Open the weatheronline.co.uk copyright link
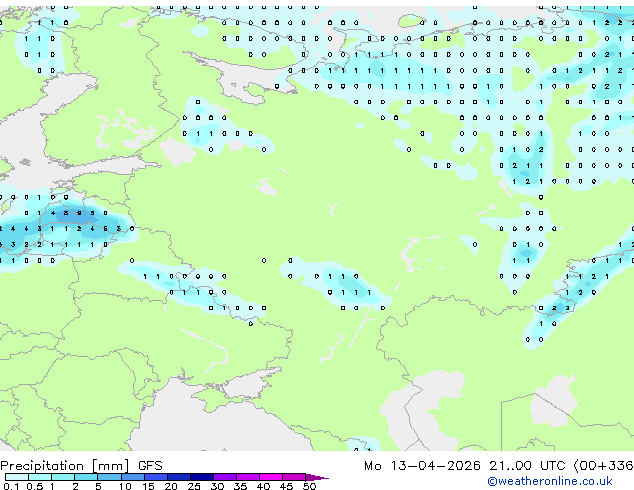 tap(550, 481)
